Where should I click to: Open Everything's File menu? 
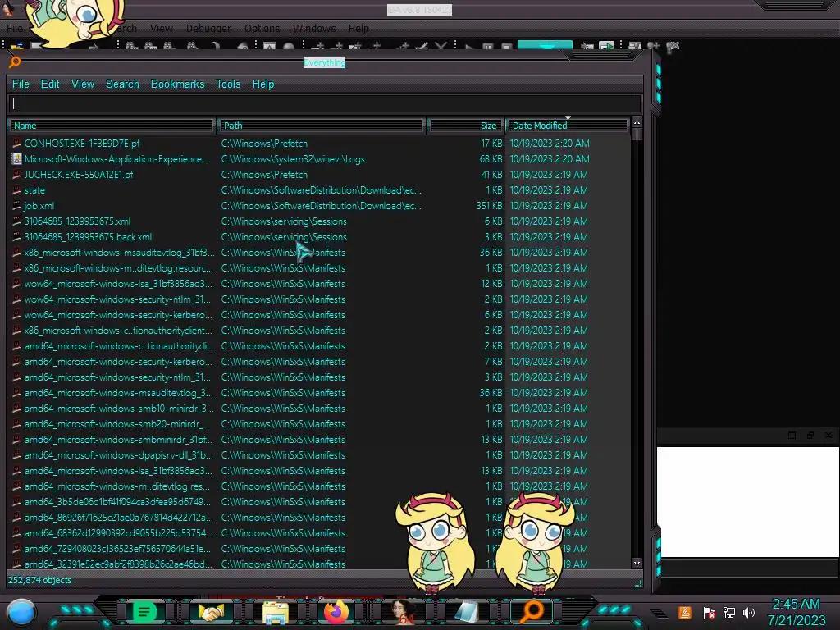[x=21, y=84]
